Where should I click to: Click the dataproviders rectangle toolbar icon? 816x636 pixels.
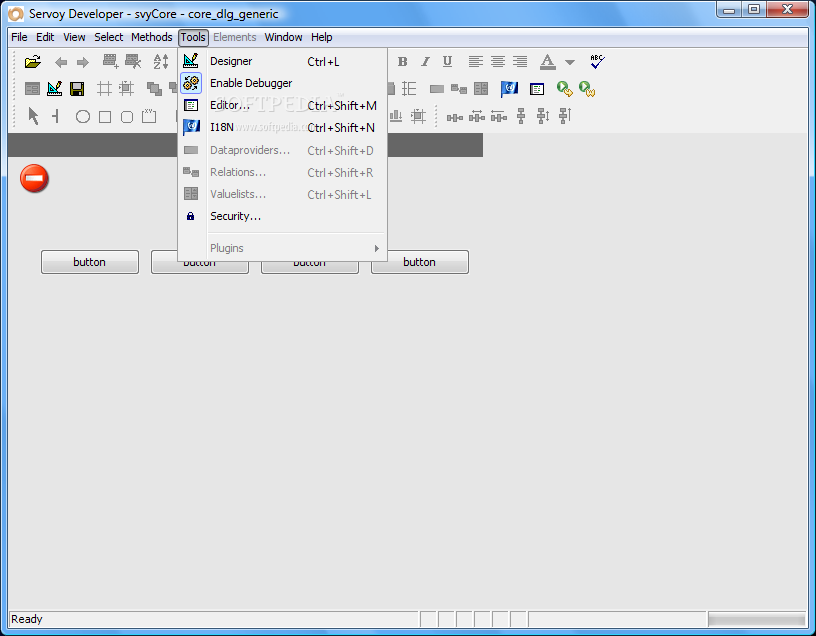tap(437, 89)
